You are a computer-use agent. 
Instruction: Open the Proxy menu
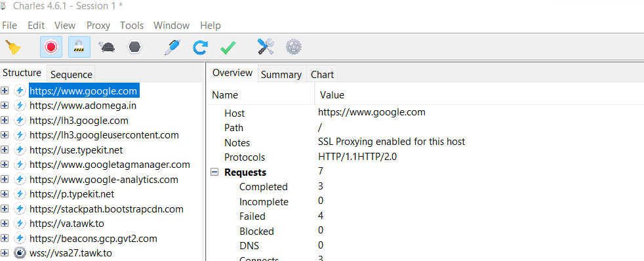(x=98, y=26)
